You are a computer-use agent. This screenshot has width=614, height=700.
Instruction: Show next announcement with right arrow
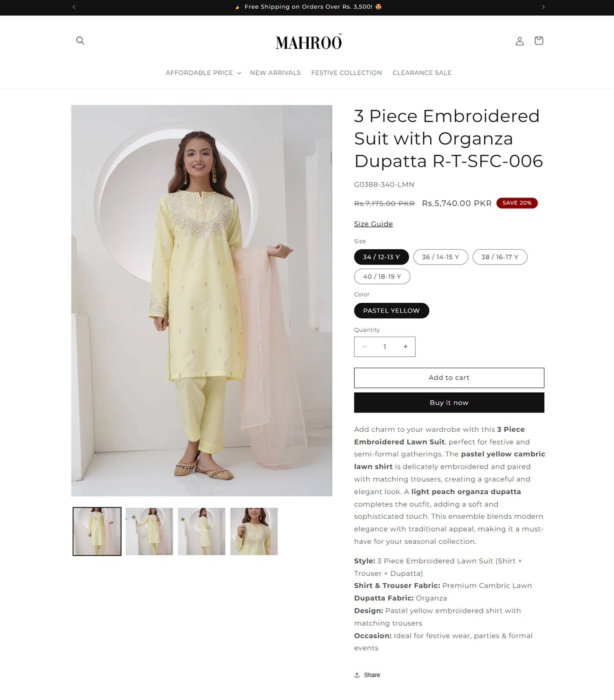543,7
